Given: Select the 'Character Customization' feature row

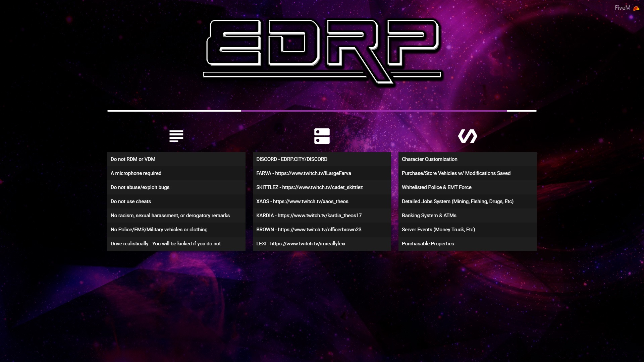Looking at the screenshot, I should pos(468,159).
